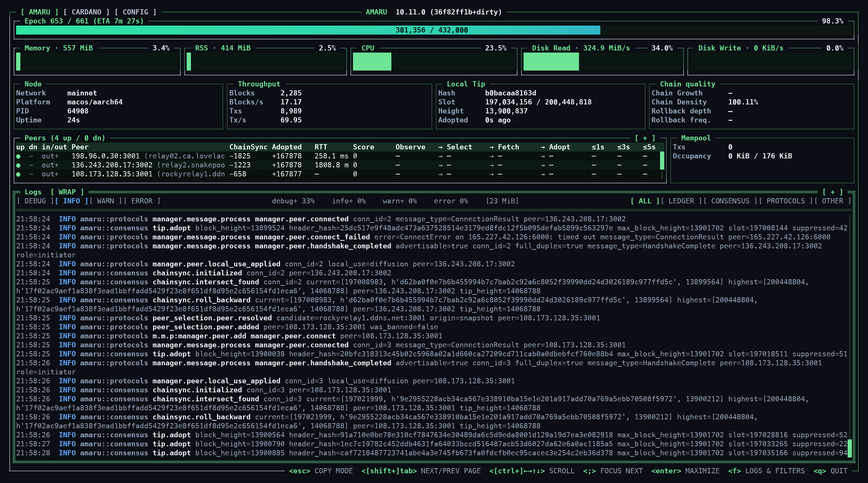Image resolution: width=868 pixels, height=483 pixels.
Task: Filter logs by LEDGER
Action: tap(681, 201)
